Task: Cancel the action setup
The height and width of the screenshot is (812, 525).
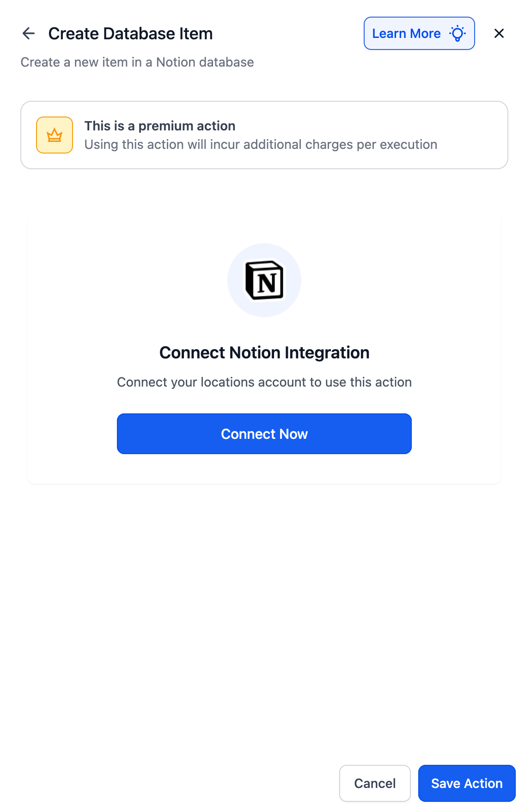Action: tap(374, 783)
